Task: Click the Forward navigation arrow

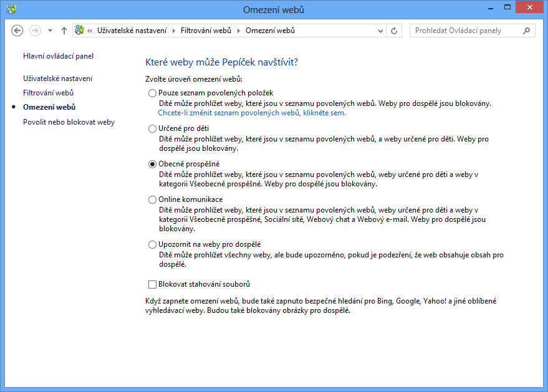Action: 35,31
